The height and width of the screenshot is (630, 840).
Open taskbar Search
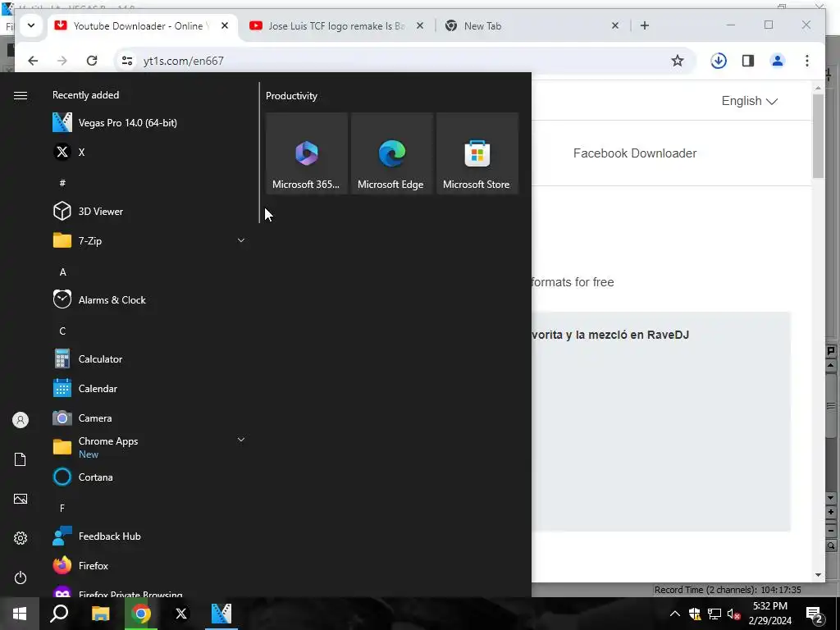pos(59,614)
